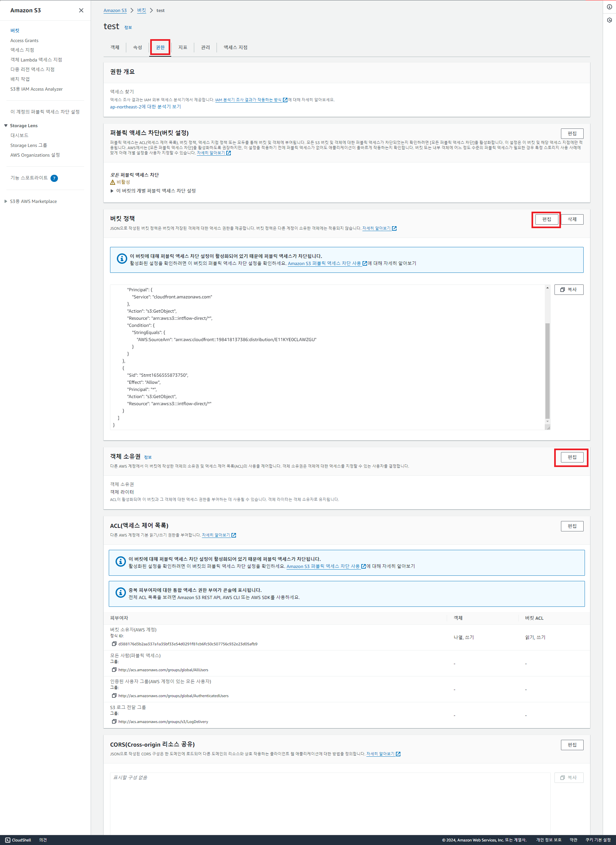Copy the LogDelivery group URL
Viewport: 616px width, 845px height.
114,721
